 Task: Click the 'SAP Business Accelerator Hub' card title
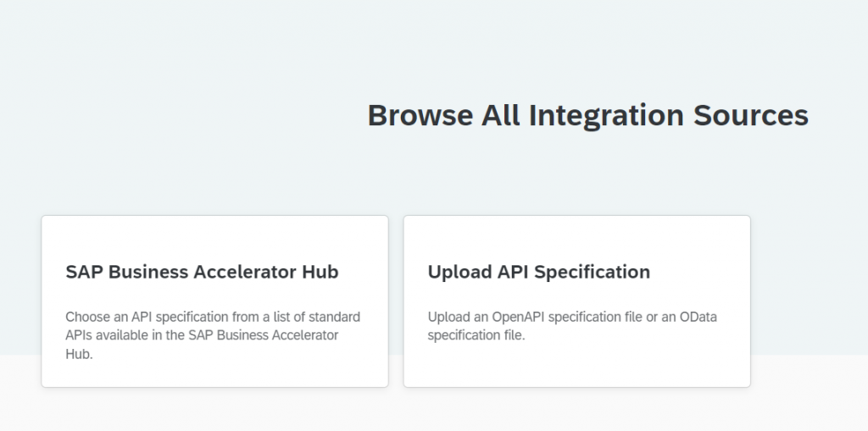click(202, 272)
